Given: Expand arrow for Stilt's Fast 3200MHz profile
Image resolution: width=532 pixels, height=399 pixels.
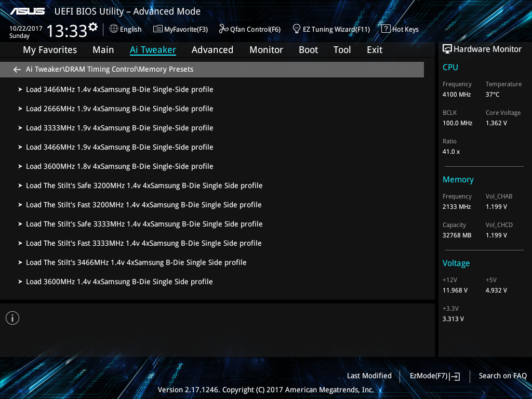Looking at the screenshot, I should [20, 205].
